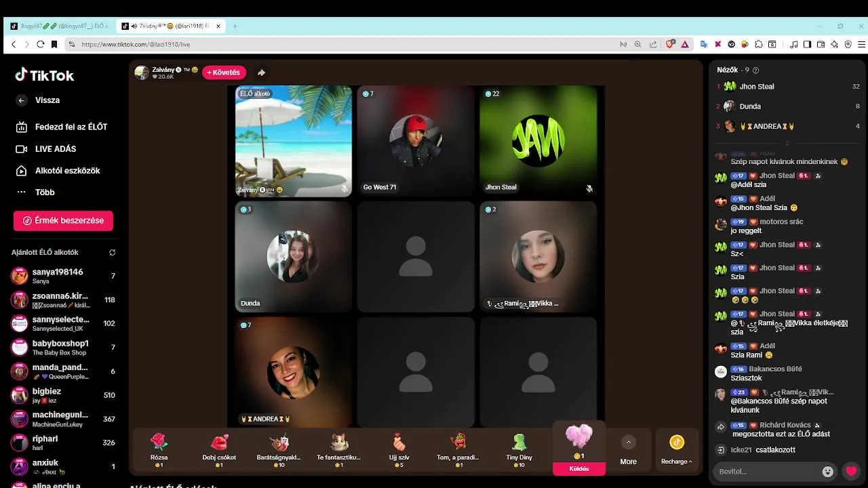
Task: Click the TikTok logo
Action: pyautogui.click(x=45, y=75)
